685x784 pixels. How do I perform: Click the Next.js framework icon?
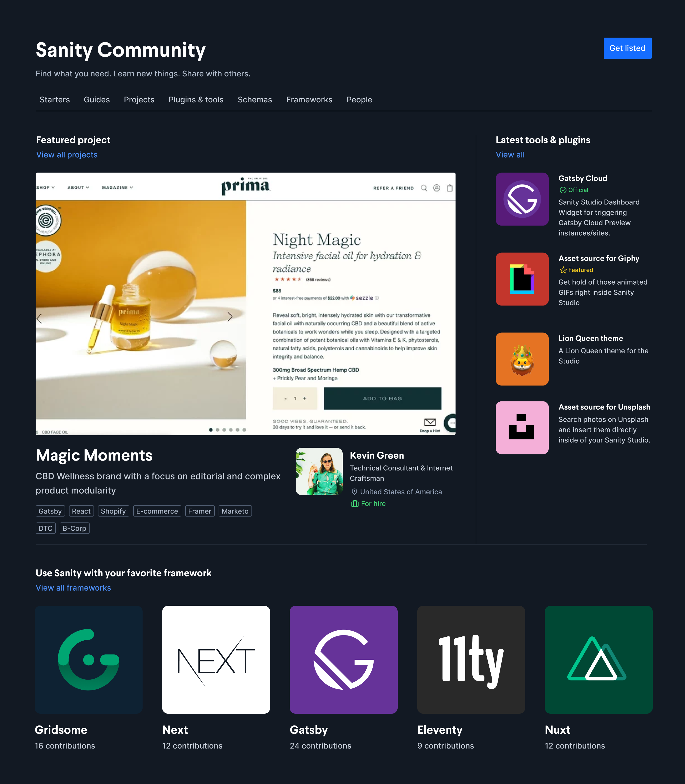coord(215,659)
